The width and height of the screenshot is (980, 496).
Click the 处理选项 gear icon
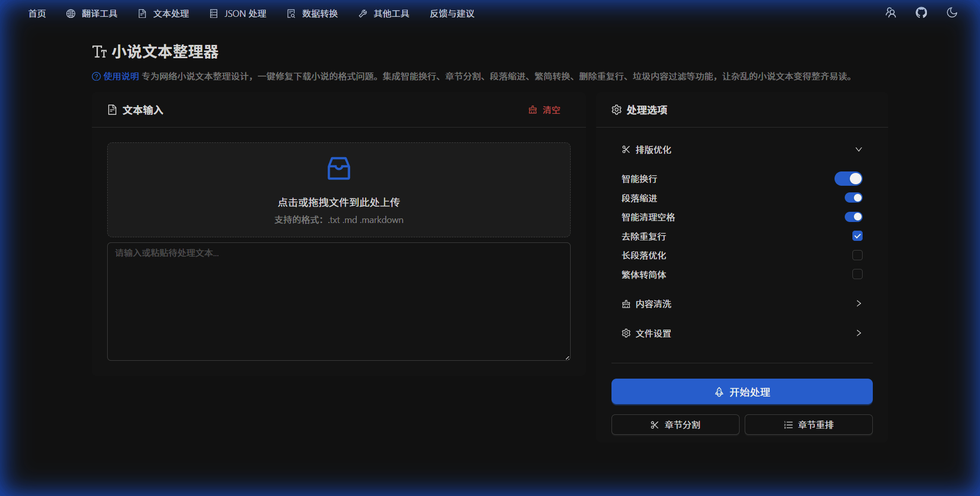(617, 110)
